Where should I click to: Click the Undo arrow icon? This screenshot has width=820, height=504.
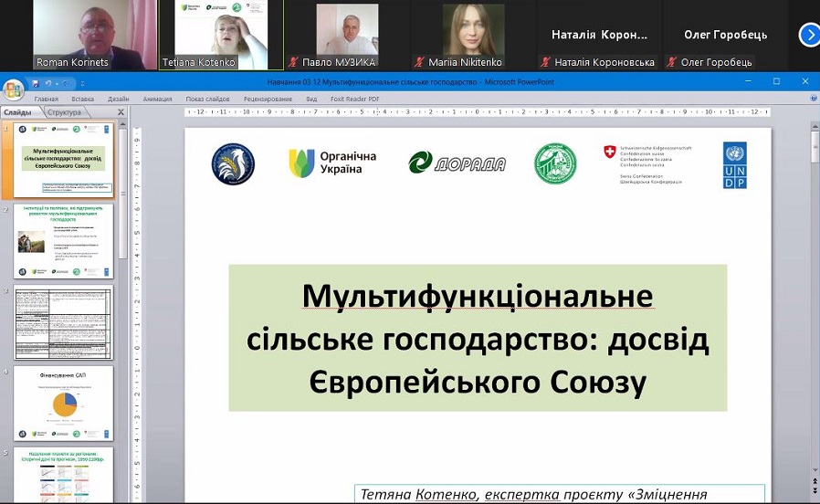tap(47, 84)
